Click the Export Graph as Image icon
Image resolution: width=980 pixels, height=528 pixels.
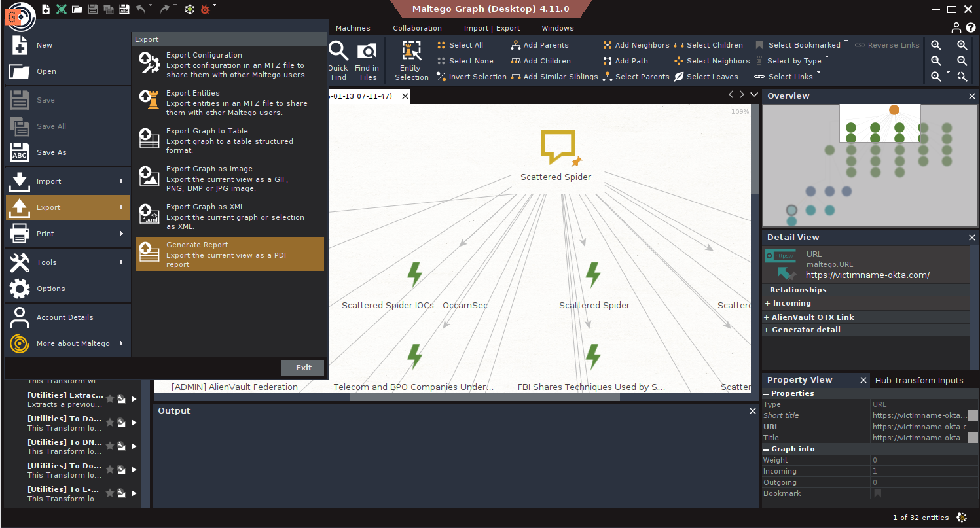coord(149,178)
